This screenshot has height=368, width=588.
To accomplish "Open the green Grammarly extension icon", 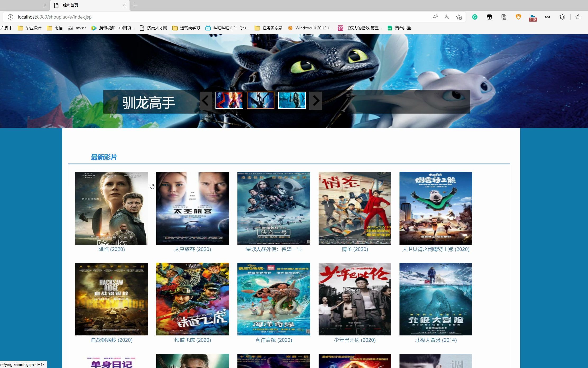I will [x=475, y=17].
